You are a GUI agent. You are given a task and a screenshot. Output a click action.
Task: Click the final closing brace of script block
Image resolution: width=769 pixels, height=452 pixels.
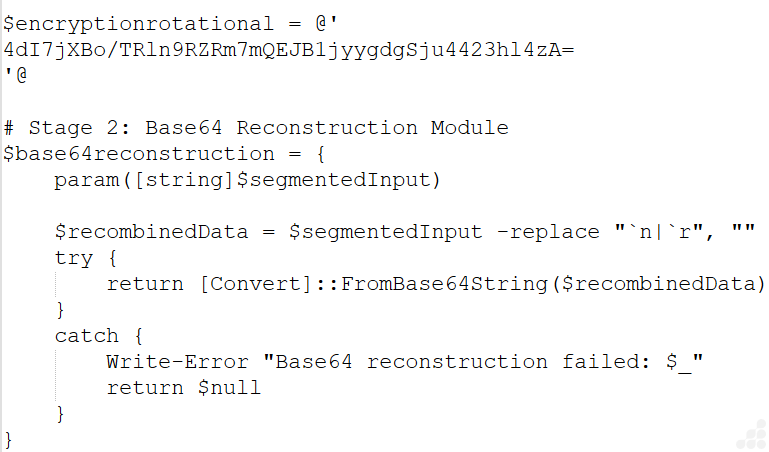pos(9,440)
